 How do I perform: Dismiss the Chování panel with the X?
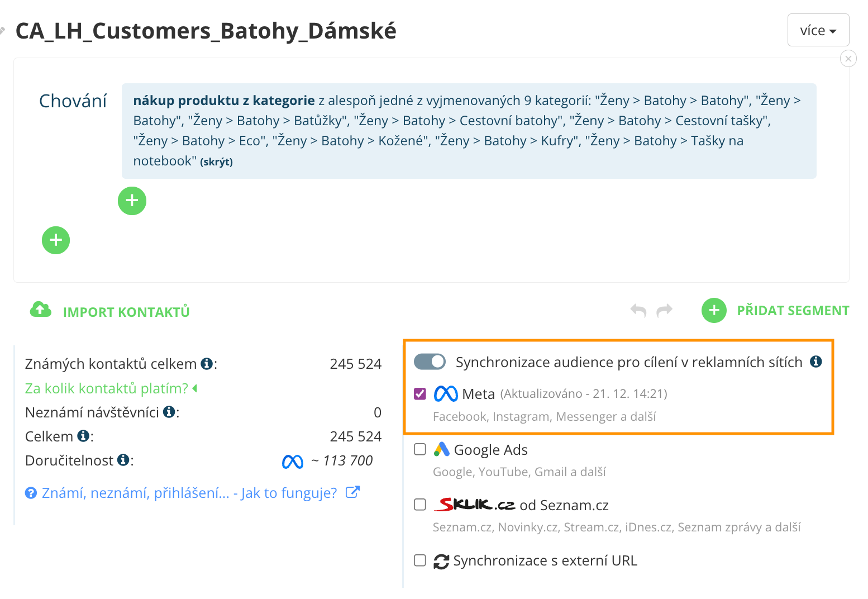pyautogui.click(x=848, y=58)
